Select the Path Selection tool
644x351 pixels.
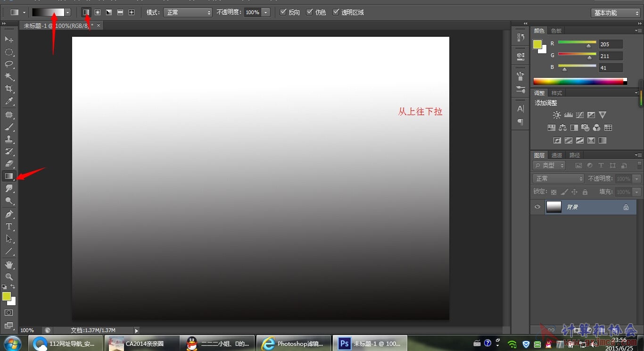(8, 239)
